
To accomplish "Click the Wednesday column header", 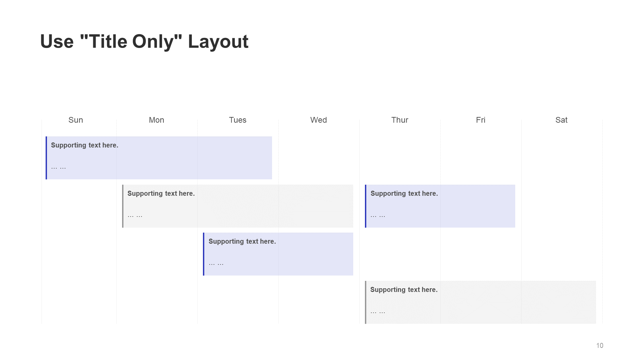I will (318, 120).
